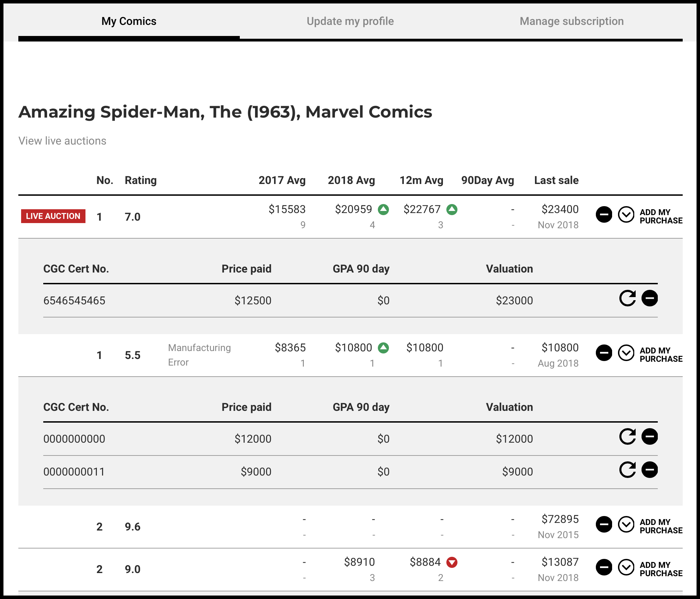Delete purchase with cert 0000000011

point(650,470)
